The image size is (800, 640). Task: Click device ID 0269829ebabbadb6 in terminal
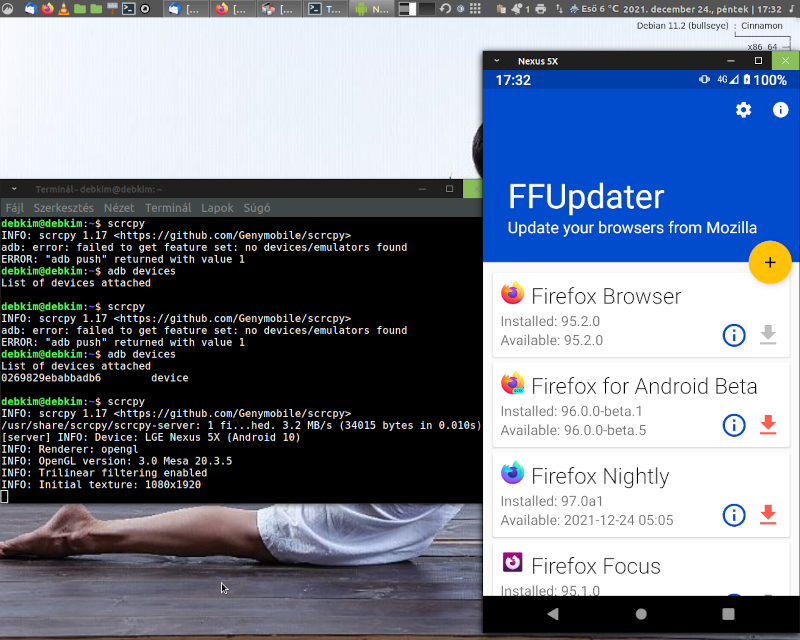pyautogui.click(x=51, y=378)
